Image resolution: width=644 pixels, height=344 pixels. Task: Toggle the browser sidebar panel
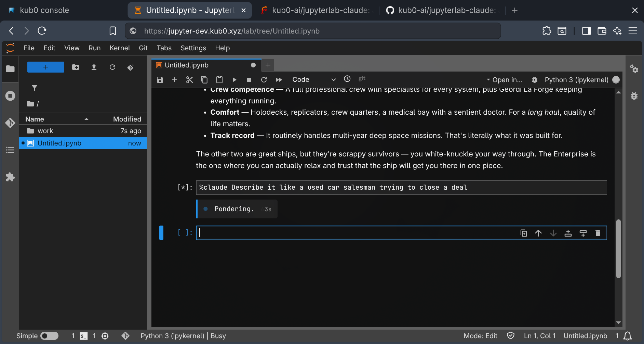tap(586, 31)
